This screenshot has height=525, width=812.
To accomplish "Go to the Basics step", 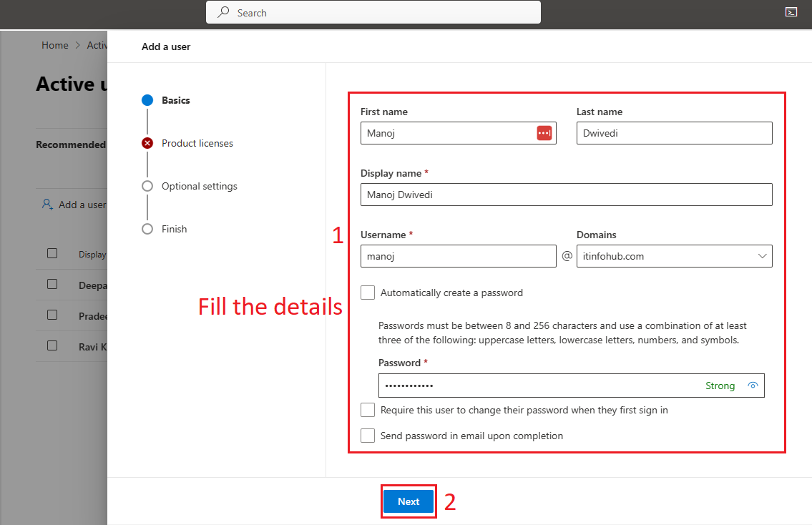I will click(x=175, y=100).
